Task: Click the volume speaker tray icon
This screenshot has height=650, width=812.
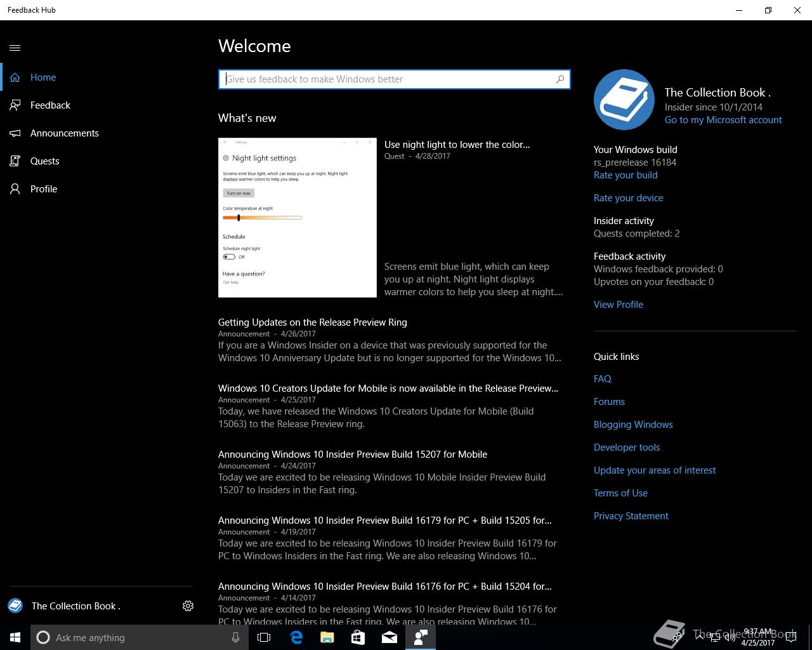Action: coord(730,637)
